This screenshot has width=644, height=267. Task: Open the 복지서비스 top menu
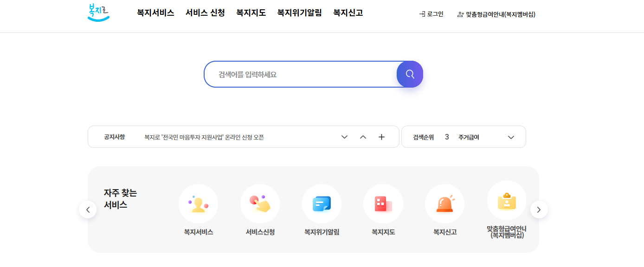click(155, 13)
